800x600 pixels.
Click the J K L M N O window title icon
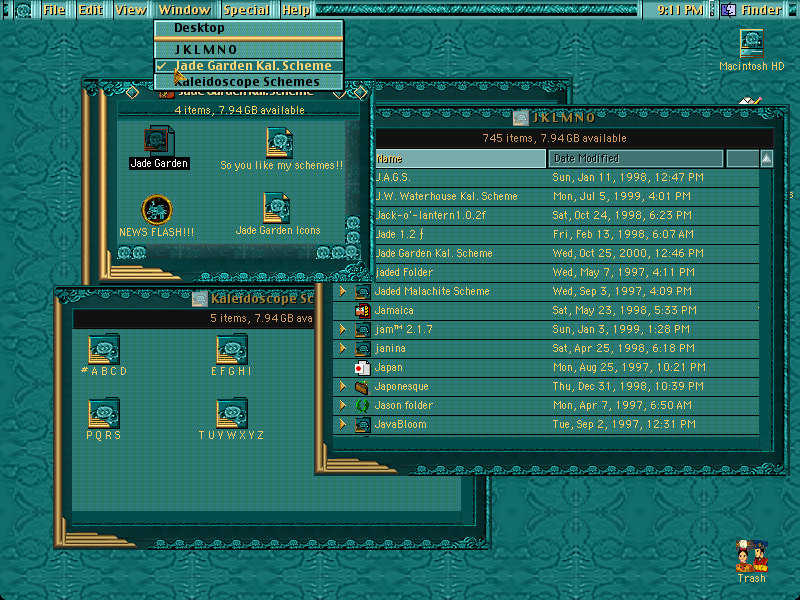point(520,118)
